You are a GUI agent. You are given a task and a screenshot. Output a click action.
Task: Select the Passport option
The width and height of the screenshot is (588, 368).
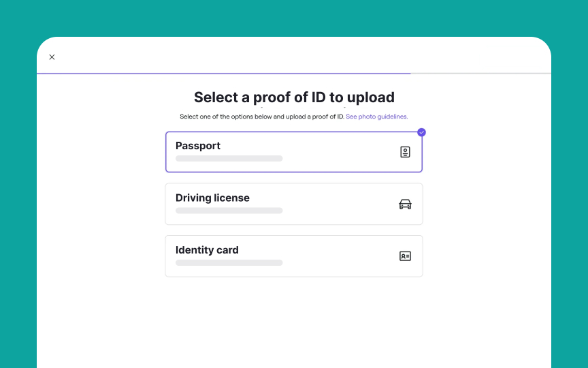(x=294, y=152)
